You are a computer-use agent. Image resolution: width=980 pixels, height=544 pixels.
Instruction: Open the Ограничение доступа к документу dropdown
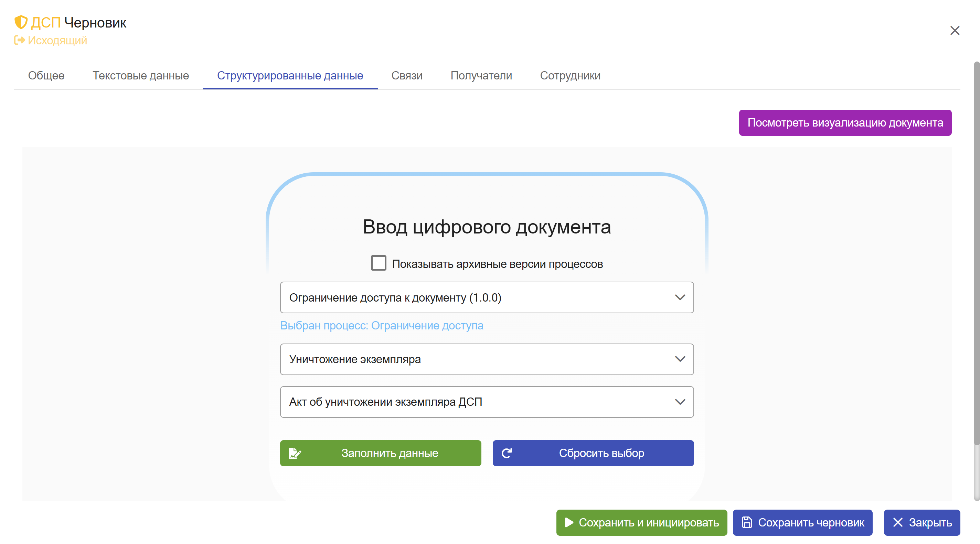[x=487, y=297]
